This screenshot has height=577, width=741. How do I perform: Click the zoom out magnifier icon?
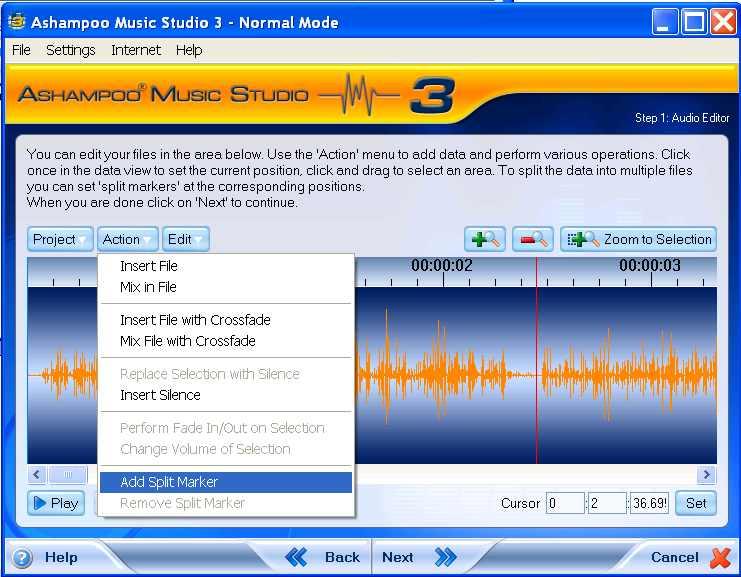(x=532, y=239)
